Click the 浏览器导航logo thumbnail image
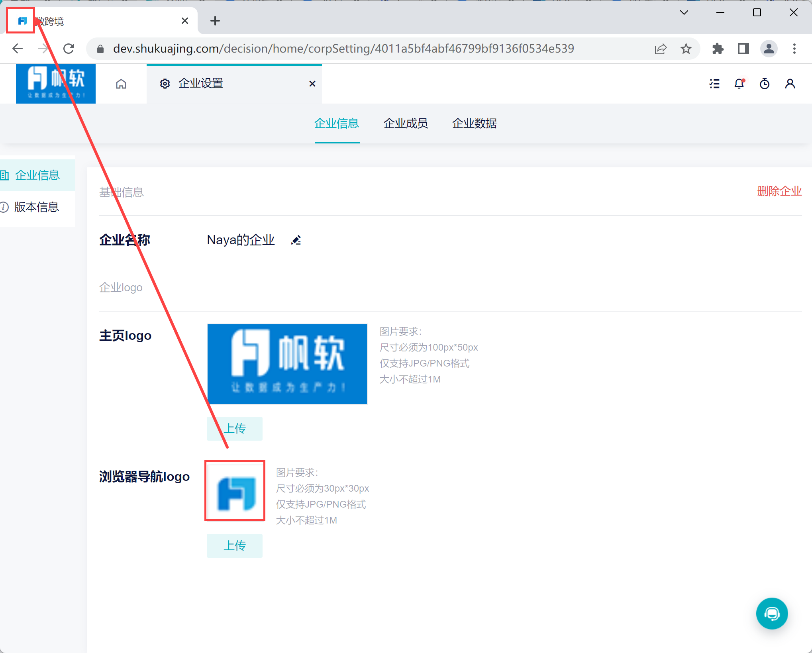The image size is (812, 653). coord(235,490)
